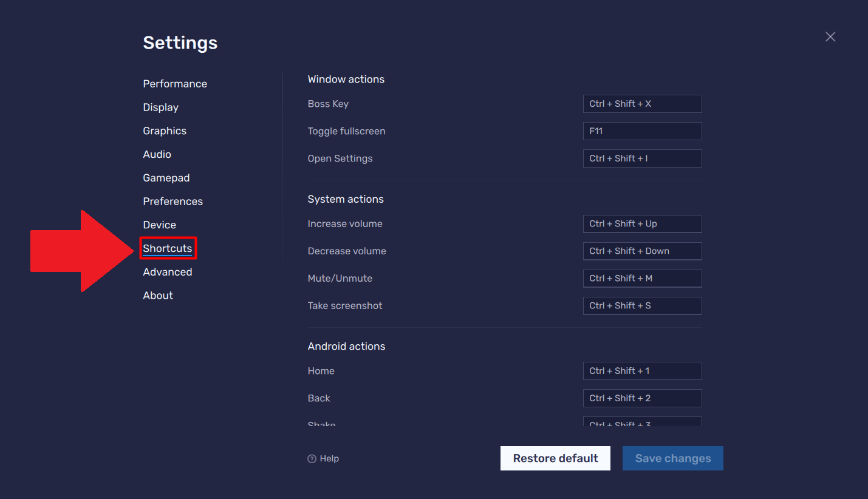
Task: Click the Android actions heading
Action: [346, 347]
